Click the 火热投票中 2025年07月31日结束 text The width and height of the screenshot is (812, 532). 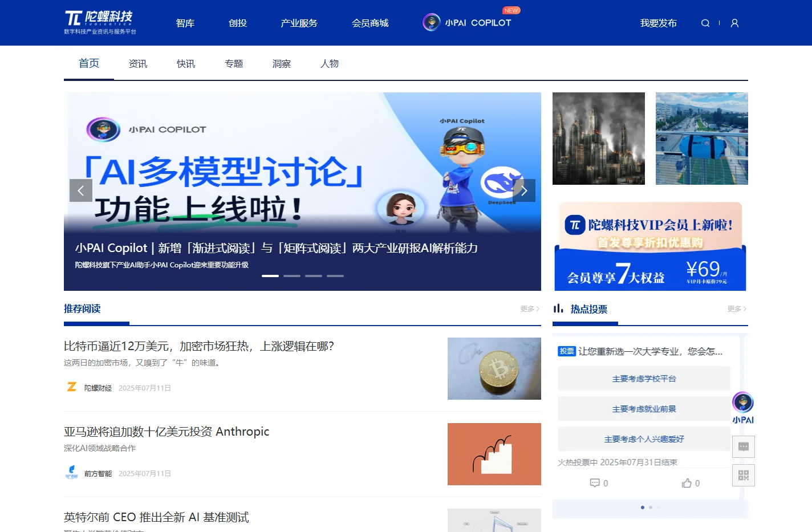(x=618, y=462)
